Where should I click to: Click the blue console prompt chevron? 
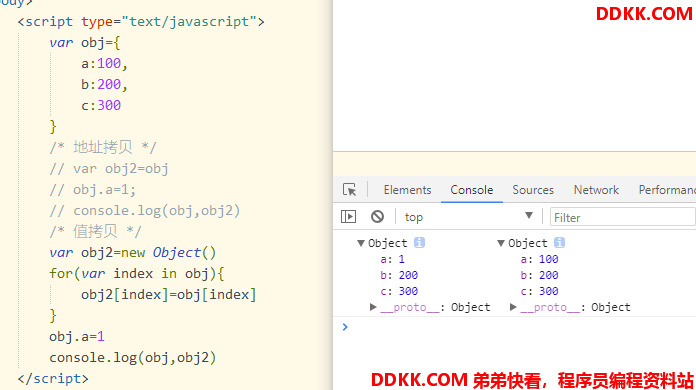pos(345,327)
